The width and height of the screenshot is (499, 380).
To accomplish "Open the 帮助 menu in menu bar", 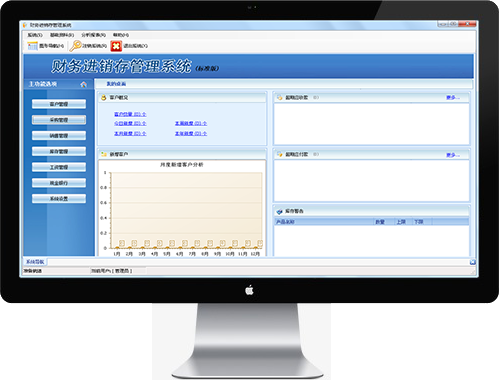I will (121, 35).
